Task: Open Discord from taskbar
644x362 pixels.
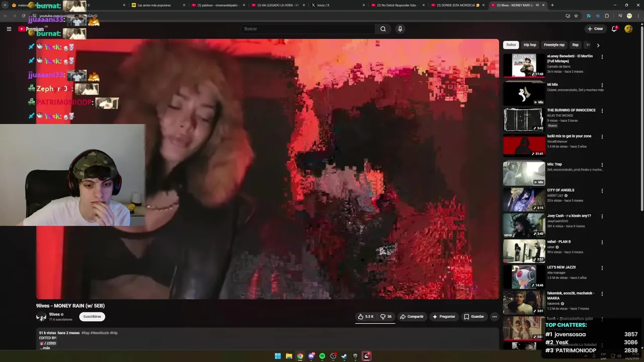Action: point(311,356)
